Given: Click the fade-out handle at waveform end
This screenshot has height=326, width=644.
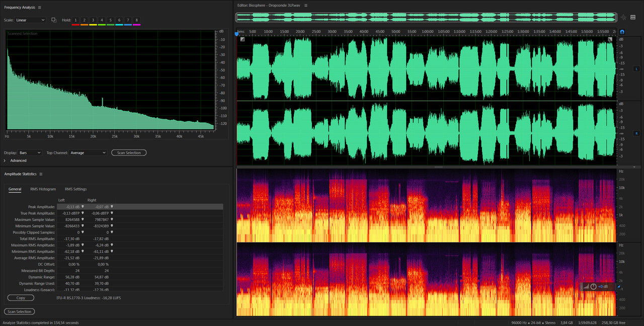Looking at the screenshot, I should point(610,39).
